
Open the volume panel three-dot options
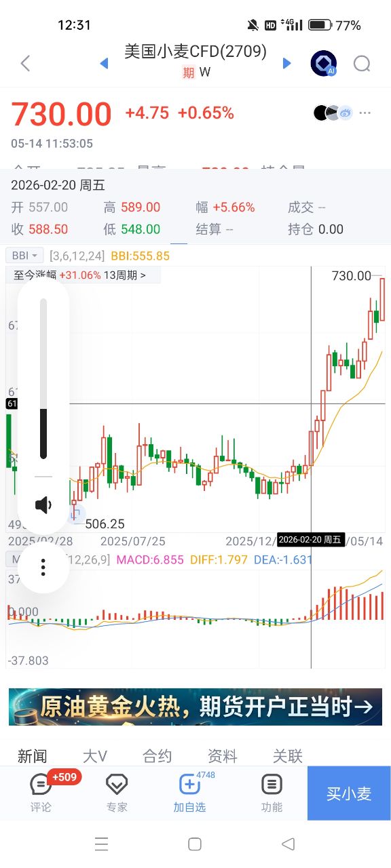(43, 567)
